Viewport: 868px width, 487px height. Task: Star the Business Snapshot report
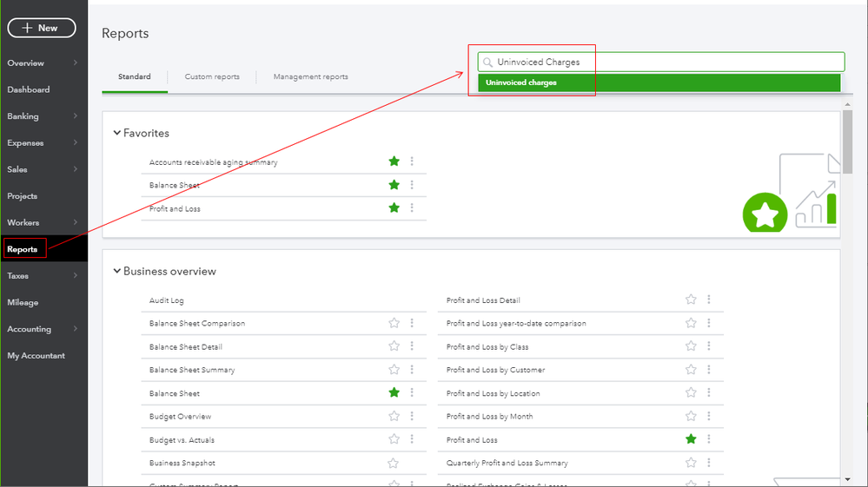pos(393,463)
